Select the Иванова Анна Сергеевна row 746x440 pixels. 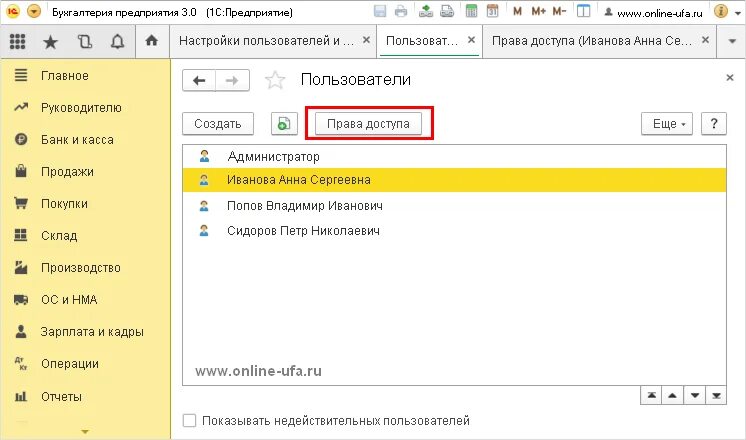454,180
